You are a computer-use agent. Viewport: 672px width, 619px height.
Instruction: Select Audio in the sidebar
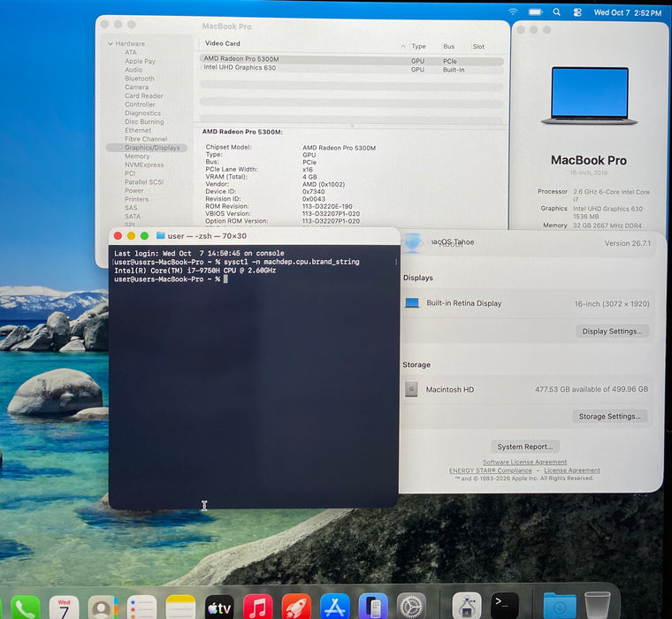pos(134,70)
